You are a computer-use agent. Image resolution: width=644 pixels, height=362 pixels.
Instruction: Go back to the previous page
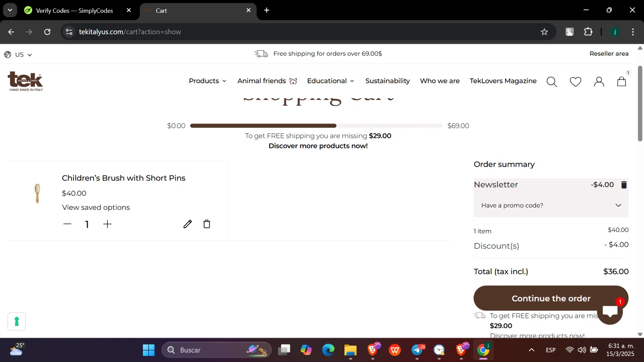coord(11,32)
